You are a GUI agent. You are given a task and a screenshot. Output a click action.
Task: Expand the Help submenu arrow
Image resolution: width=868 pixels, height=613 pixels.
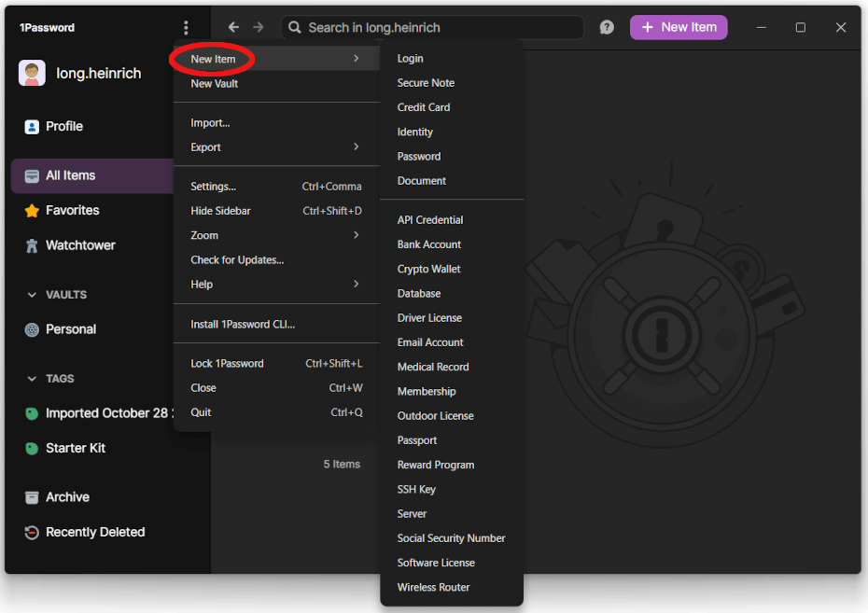pos(356,284)
